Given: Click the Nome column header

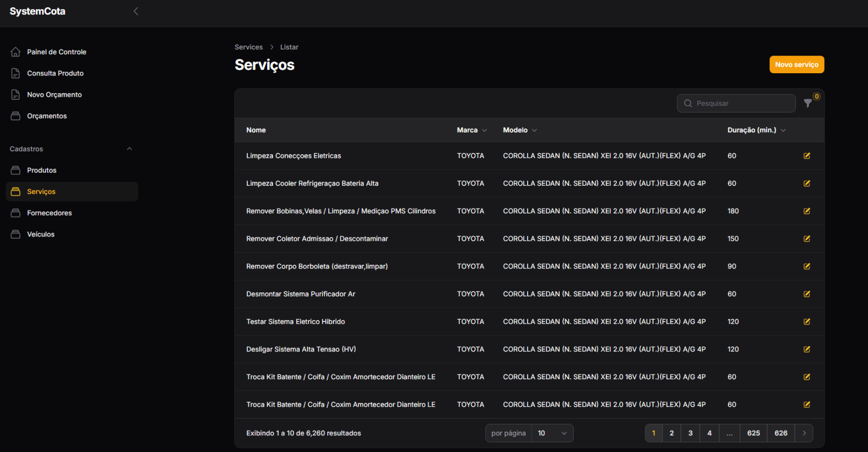Looking at the screenshot, I should click(x=256, y=130).
